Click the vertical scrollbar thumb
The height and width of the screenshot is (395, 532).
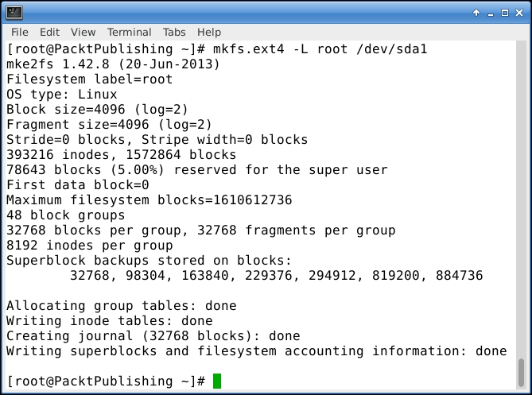pyautogui.click(x=521, y=371)
